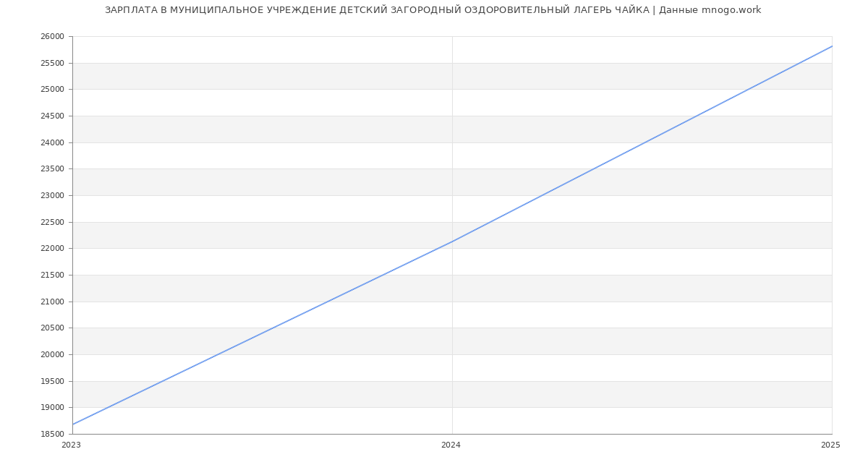Click the 22500 y-axis label
868x470 pixels.
click(53, 222)
